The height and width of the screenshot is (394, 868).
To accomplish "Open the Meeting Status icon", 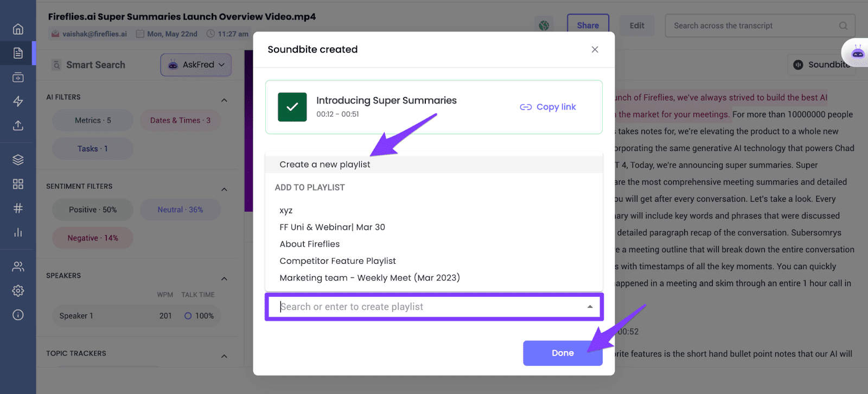I will (18, 77).
